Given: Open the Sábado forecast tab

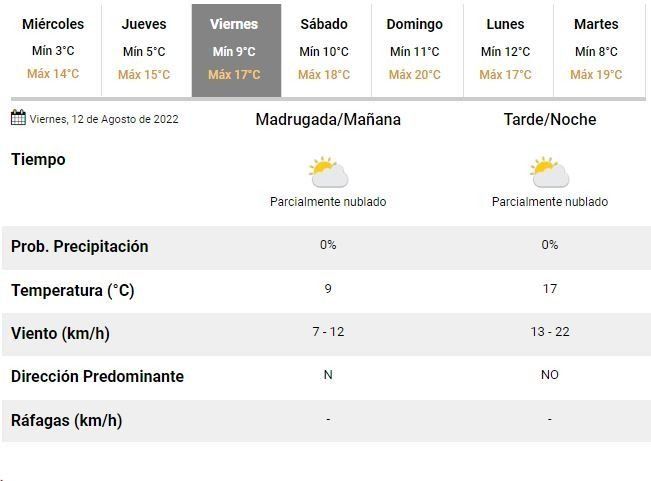Looking at the screenshot, I should point(324,49).
